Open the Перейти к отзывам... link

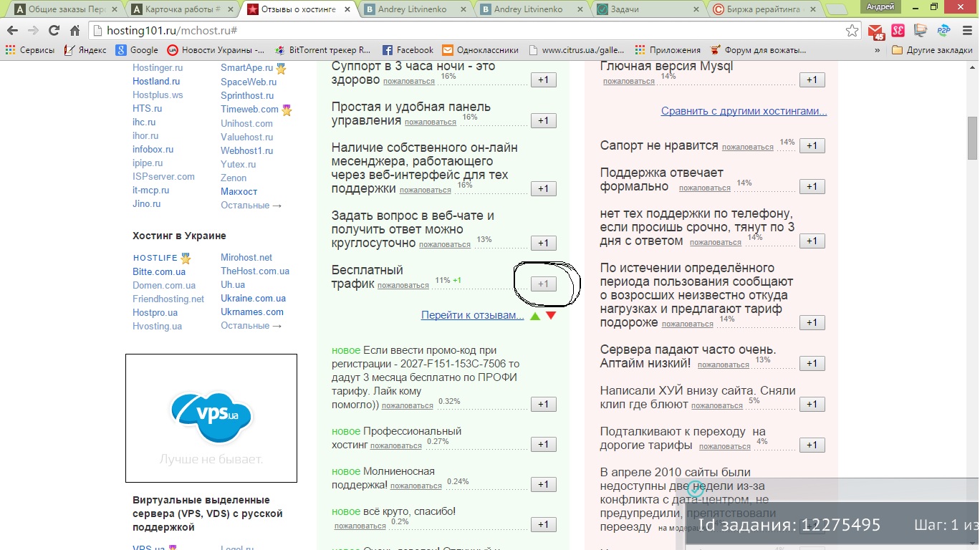[473, 315]
